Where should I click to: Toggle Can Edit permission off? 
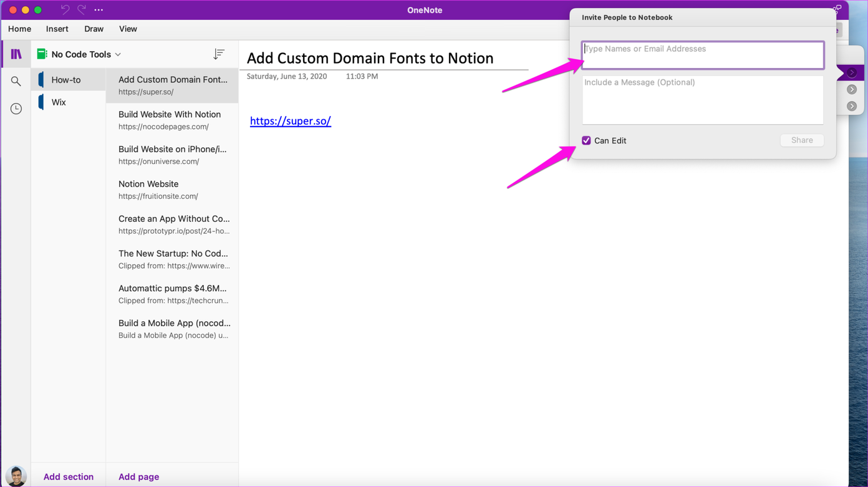pos(586,140)
